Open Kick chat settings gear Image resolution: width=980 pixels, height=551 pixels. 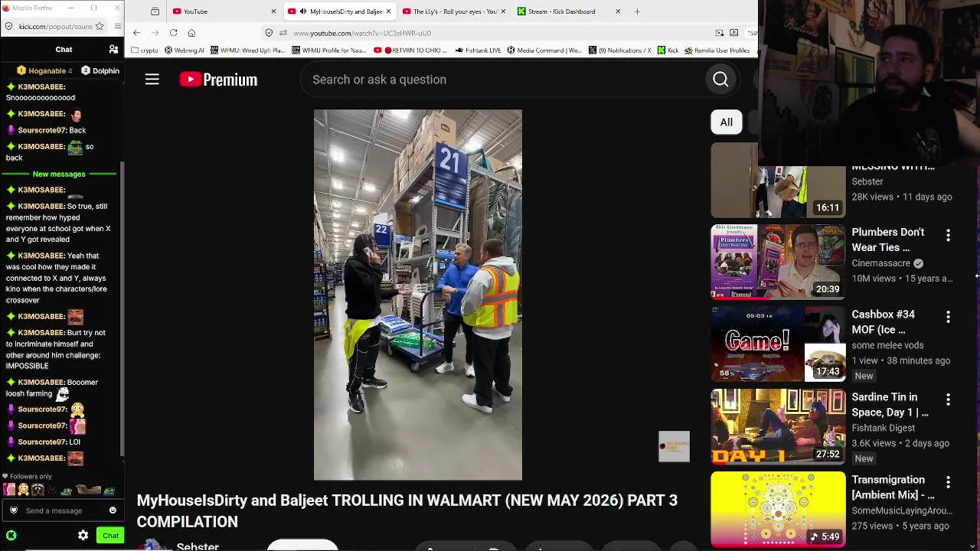(x=83, y=536)
